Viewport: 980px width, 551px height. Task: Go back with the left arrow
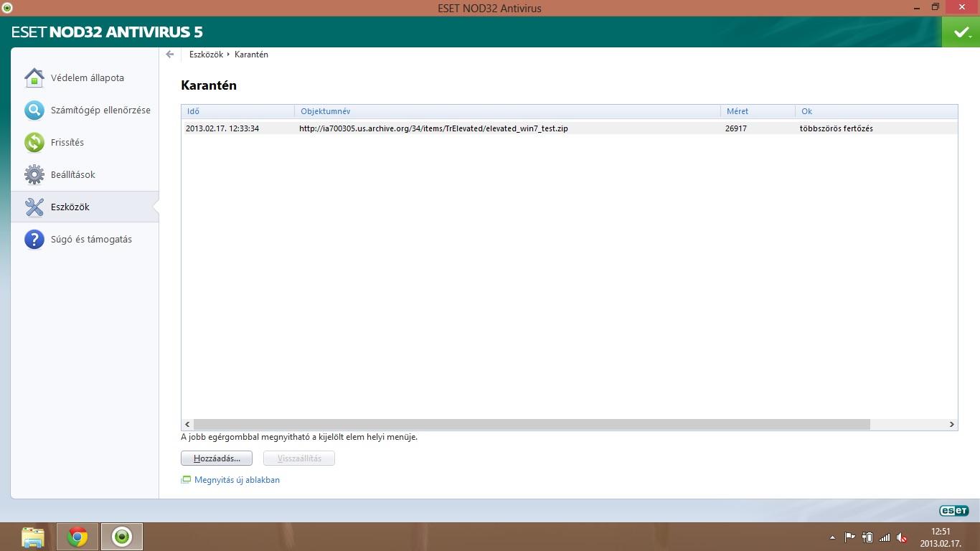click(170, 55)
